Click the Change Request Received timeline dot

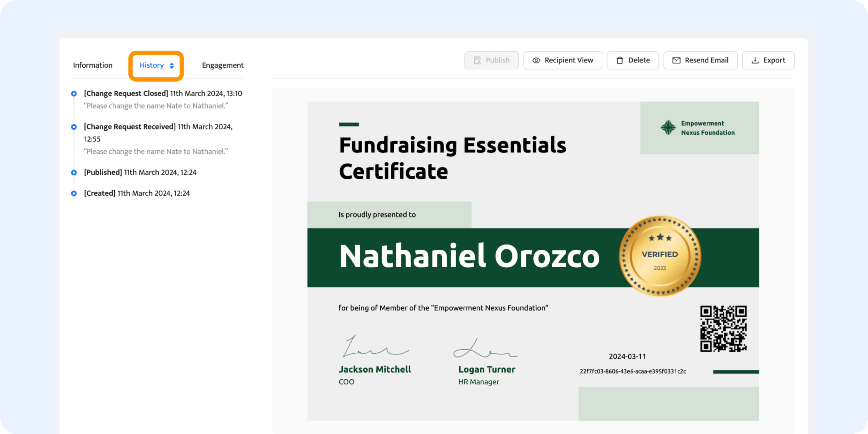click(x=74, y=127)
